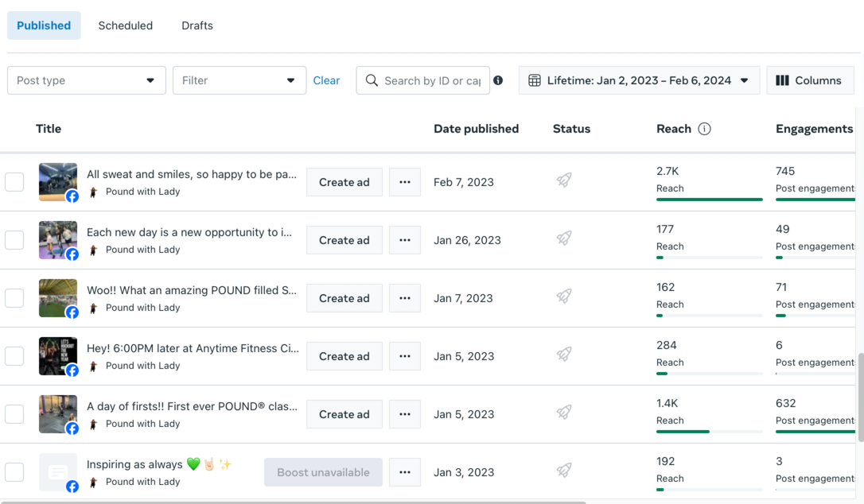Click the status rocket icon for Jan 7 post
Image resolution: width=864 pixels, height=504 pixels.
(x=564, y=297)
